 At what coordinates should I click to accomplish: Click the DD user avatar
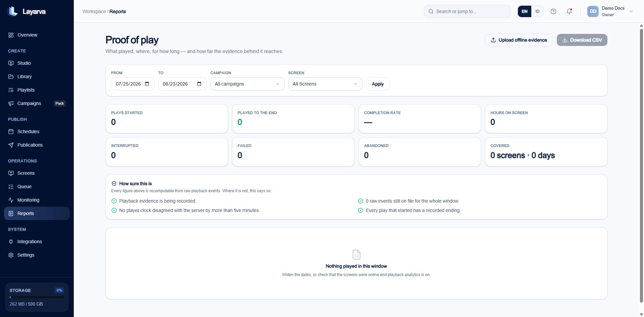click(593, 11)
